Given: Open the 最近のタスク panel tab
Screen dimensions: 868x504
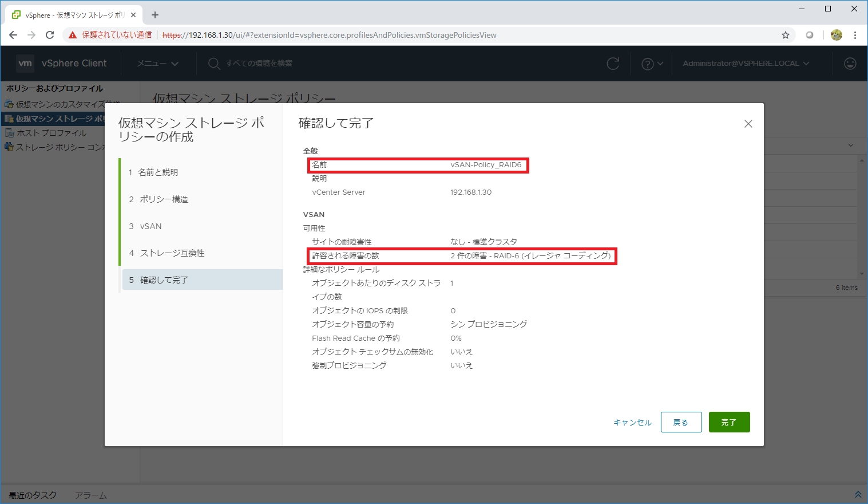Looking at the screenshot, I should (33, 495).
